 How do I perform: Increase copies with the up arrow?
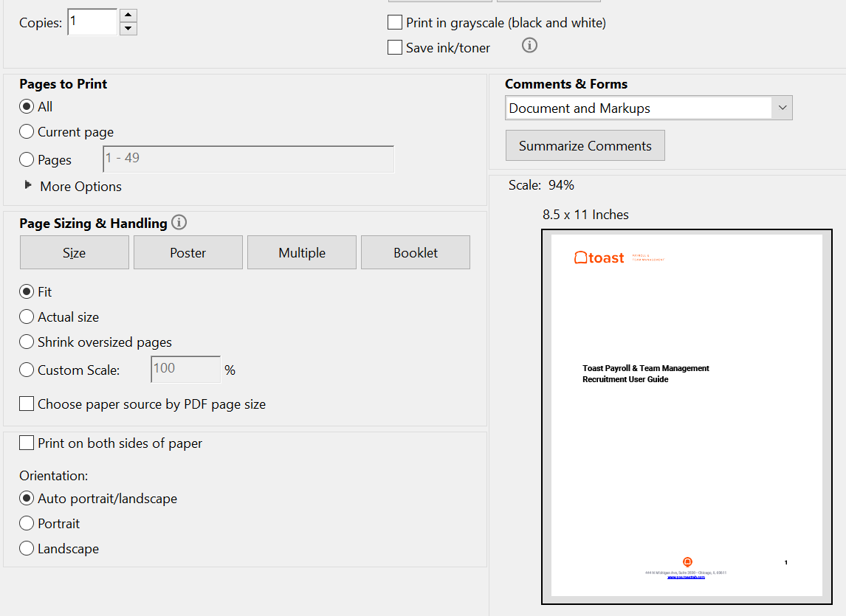(128, 15)
